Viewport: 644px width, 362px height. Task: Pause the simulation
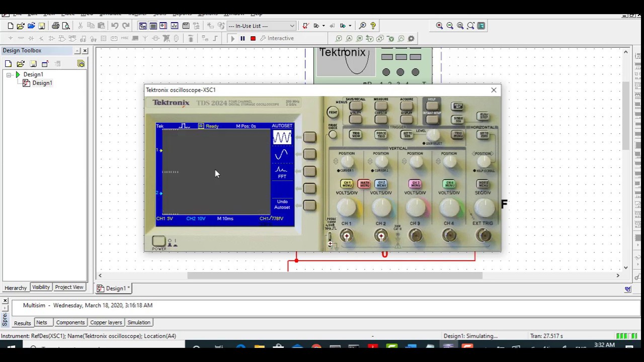(x=243, y=38)
